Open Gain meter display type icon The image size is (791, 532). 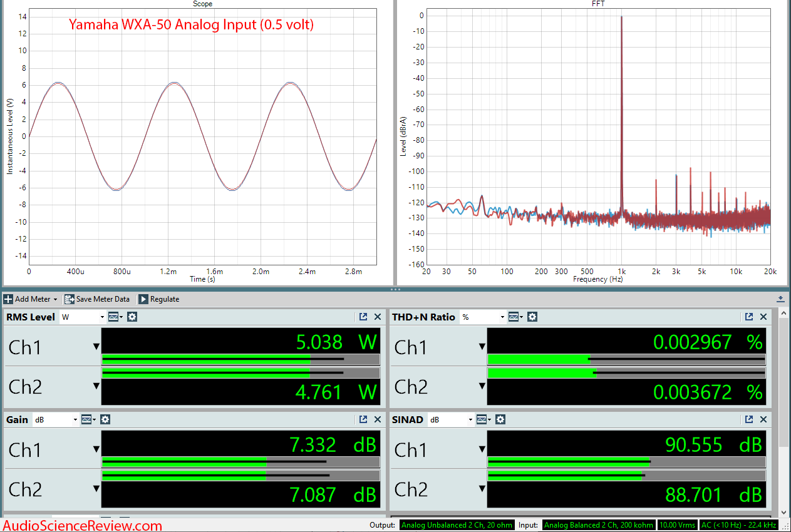(88, 419)
